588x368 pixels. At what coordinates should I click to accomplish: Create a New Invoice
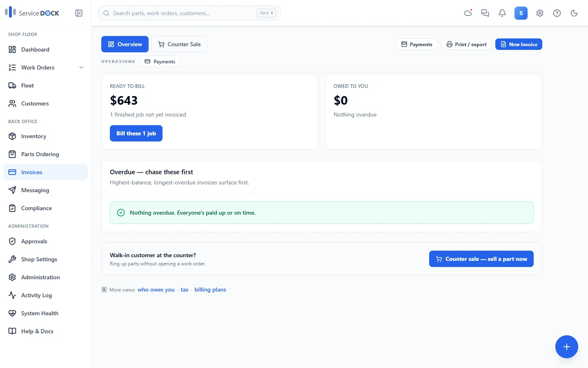click(519, 44)
